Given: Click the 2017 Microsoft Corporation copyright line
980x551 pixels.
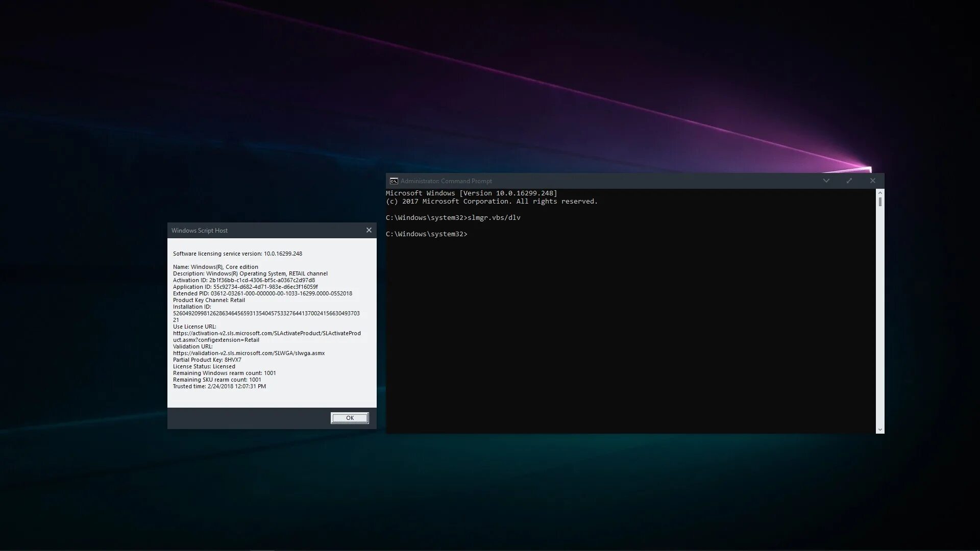Looking at the screenshot, I should 492,202.
